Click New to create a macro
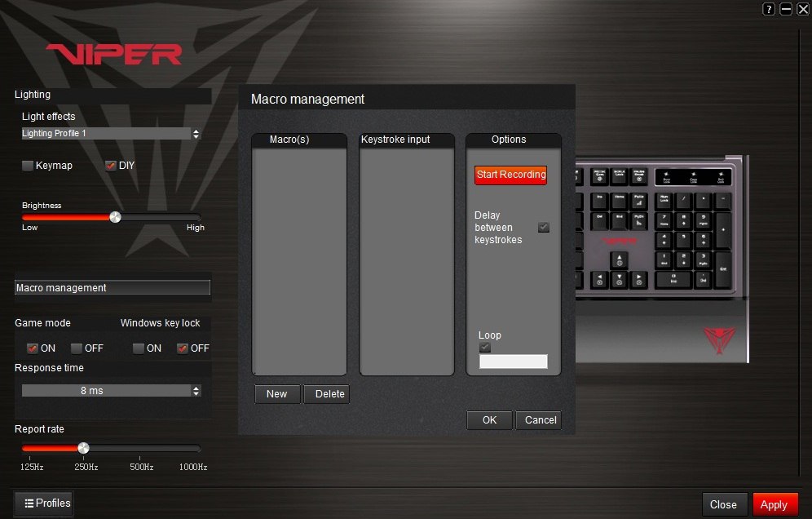This screenshot has height=519, width=812. coord(277,394)
